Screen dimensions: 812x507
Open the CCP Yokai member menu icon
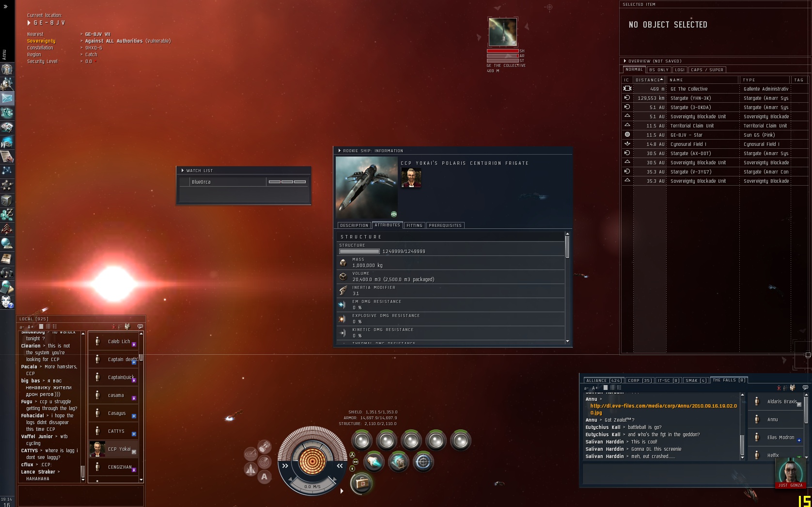click(134, 452)
